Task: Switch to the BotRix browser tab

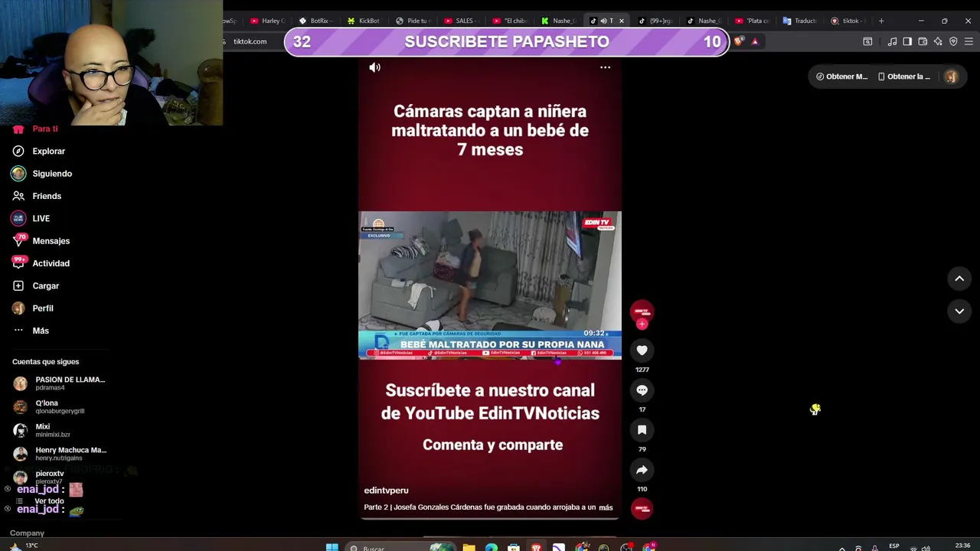Action: 315,21
